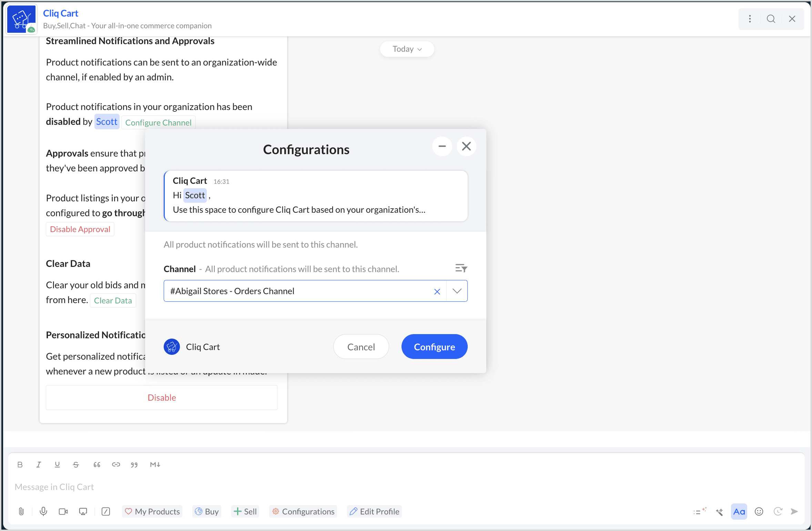Start a voice message with microphone icon
The height and width of the screenshot is (531, 812).
(x=43, y=511)
